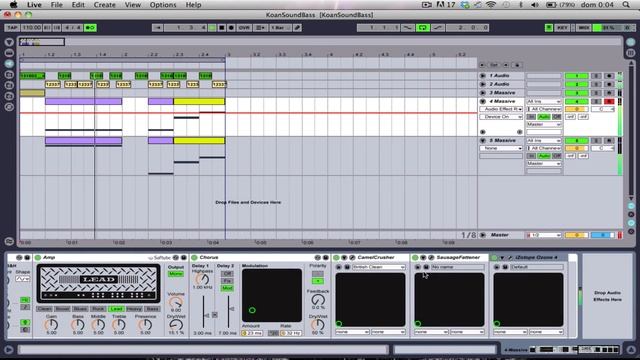Collapse the 4 Massive track
This screenshot has width=640, height=360.
[482, 101]
